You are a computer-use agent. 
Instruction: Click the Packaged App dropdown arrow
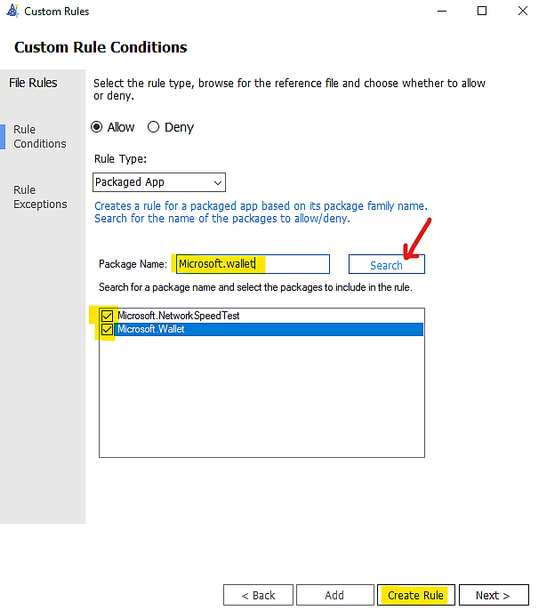(x=218, y=183)
